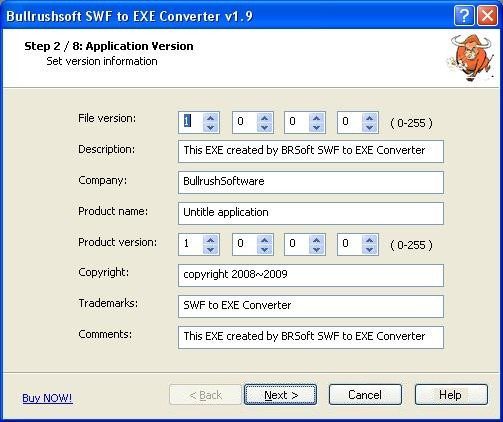Decrease second Product version number
Viewport: 503px width, 422px height.
click(264, 249)
